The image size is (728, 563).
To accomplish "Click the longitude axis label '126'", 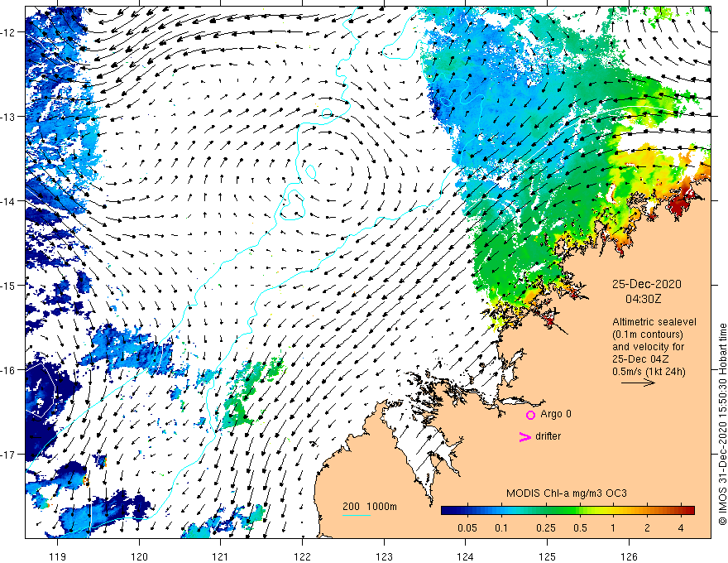I will (x=629, y=556).
